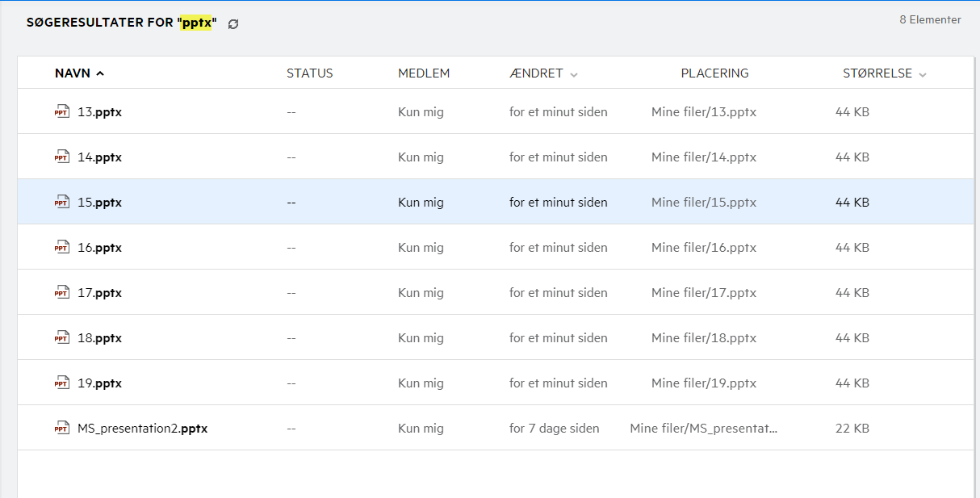Image resolution: width=980 pixels, height=498 pixels.
Task: Sort by the NAVN column header
Action: click(73, 73)
